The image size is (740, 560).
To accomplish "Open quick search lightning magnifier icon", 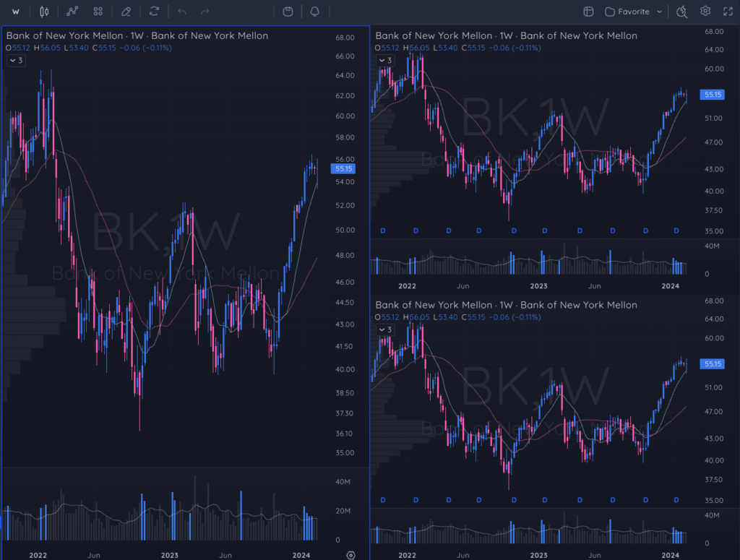I will (x=681, y=12).
